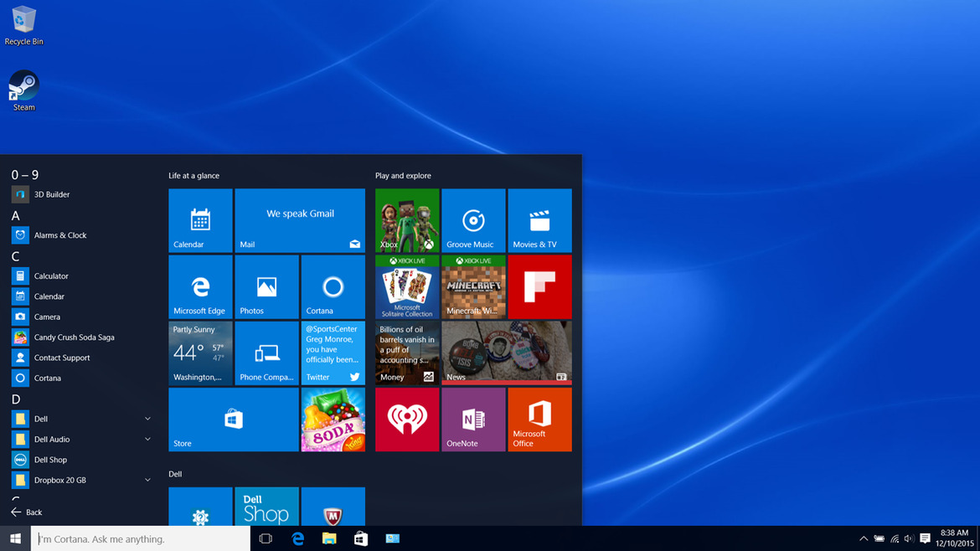Open the iHeartRadio tile
Image resolution: width=980 pixels, height=551 pixels.
[x=407, y=420]
